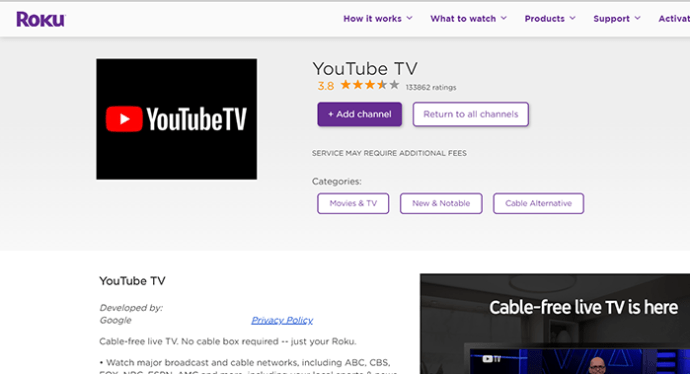The height and width of the screenshot is (374, 690).
Task: Click the Add channel button
Action: [x=360, y=114]
